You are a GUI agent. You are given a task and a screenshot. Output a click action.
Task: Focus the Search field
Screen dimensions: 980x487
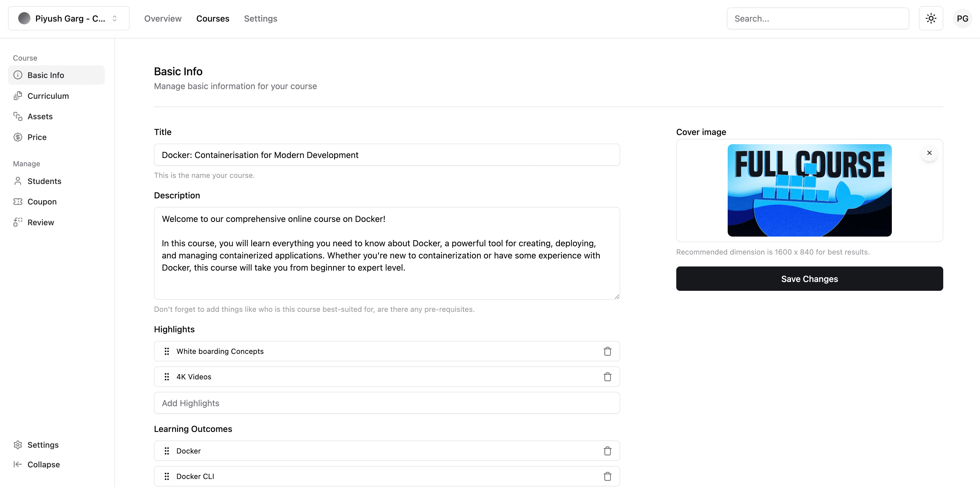pos(817,18)
